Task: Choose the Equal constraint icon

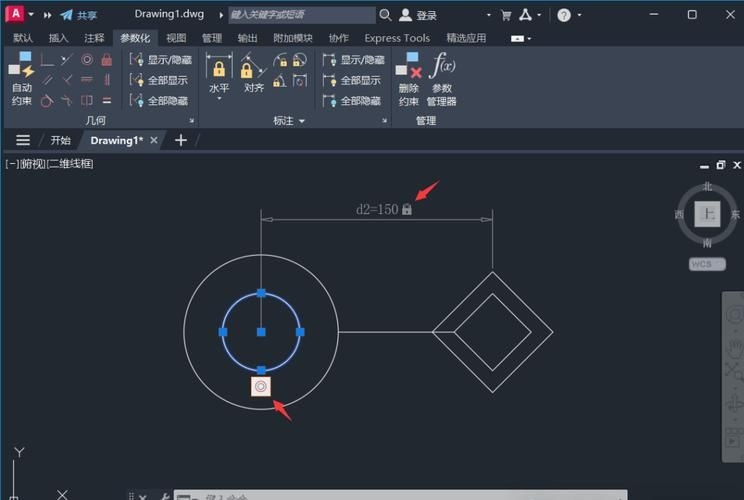Action: (x=106, y=100)
